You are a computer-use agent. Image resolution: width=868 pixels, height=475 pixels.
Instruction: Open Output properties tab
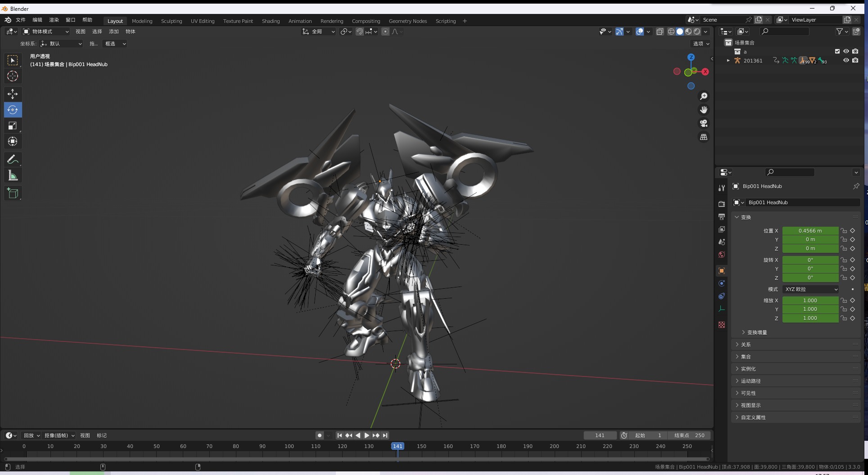(722, 217)
